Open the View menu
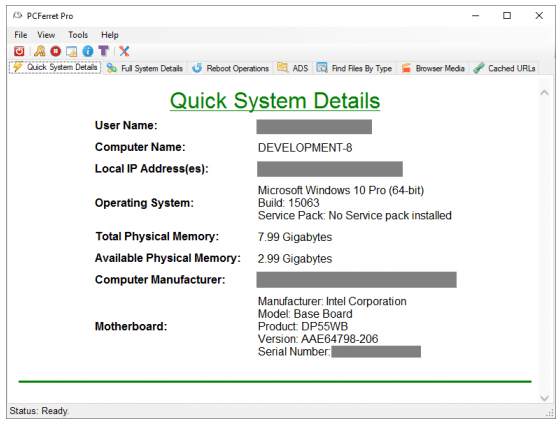 click(x=46, y=35)
